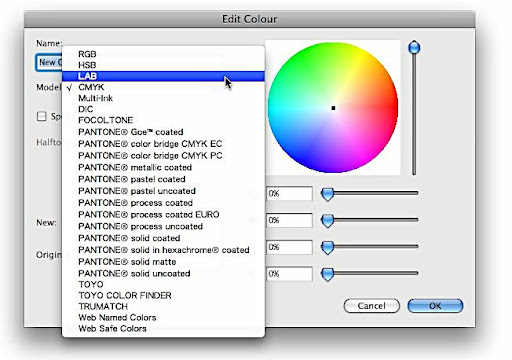512x360 pixels.
Task: Choose Multi-Ink model
Action: coord(163,98)
